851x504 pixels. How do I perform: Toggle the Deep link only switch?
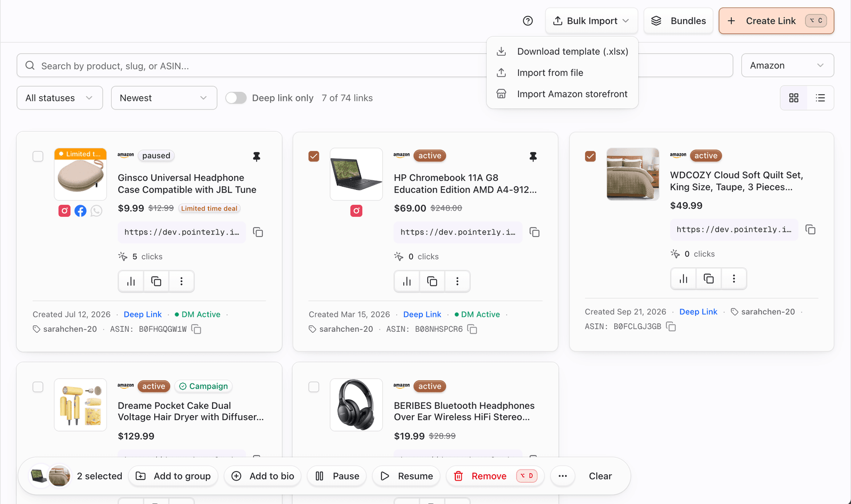tap(236, 98)
